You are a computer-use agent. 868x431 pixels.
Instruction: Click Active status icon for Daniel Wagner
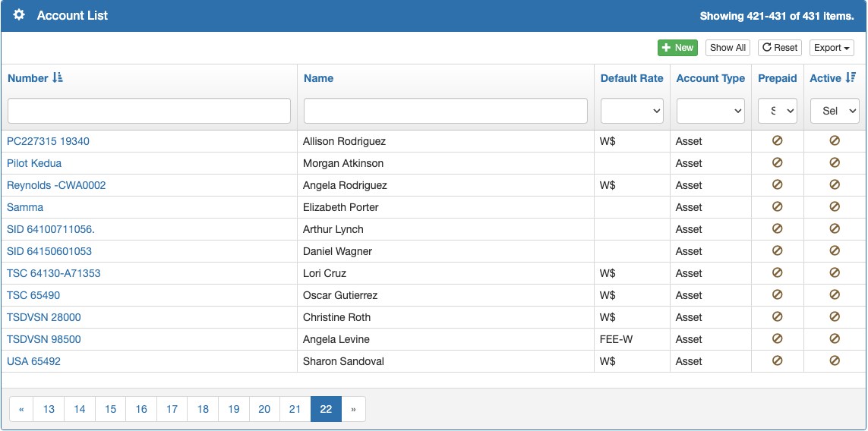point(835,250)
